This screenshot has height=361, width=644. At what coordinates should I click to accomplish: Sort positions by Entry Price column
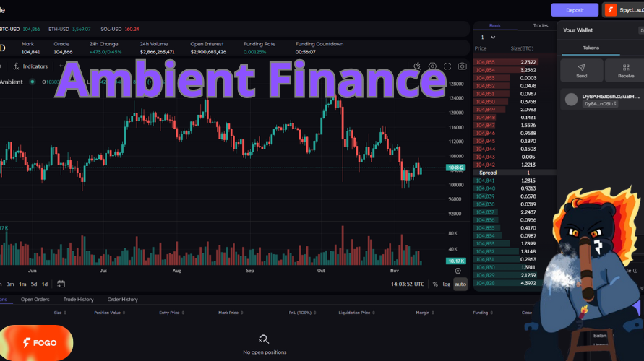[172, 313]
